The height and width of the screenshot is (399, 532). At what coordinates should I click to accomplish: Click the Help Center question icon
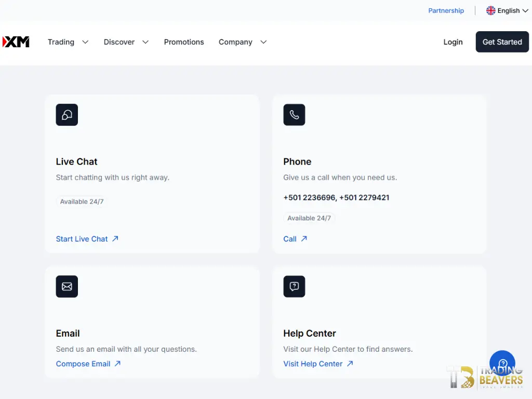tap(294, 286)
